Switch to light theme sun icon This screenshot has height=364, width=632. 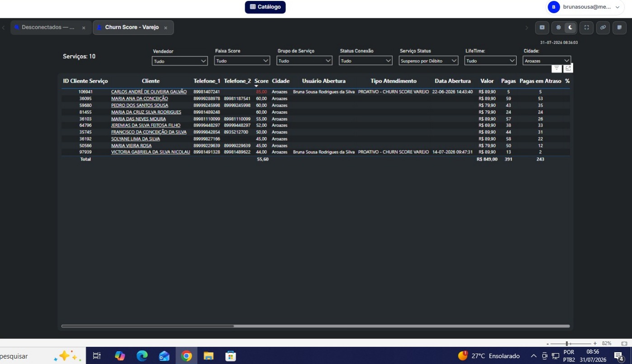pos(559,27)
